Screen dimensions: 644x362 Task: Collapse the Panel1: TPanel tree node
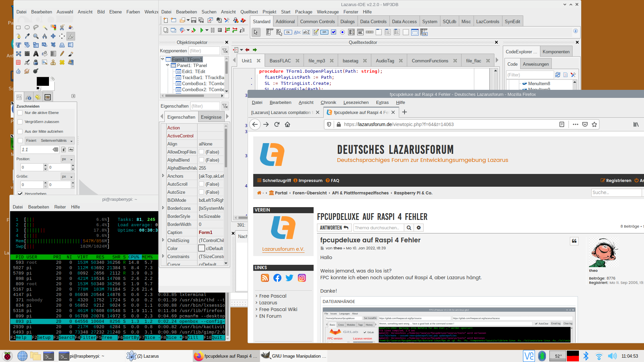click(x=167, y=65)
